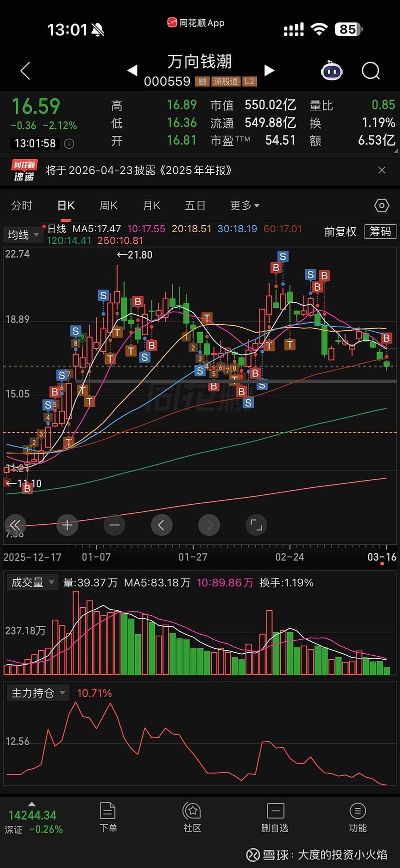Open 均线 indicator dropdown
This screenshot has height=868, width=400.
(23, 234)
